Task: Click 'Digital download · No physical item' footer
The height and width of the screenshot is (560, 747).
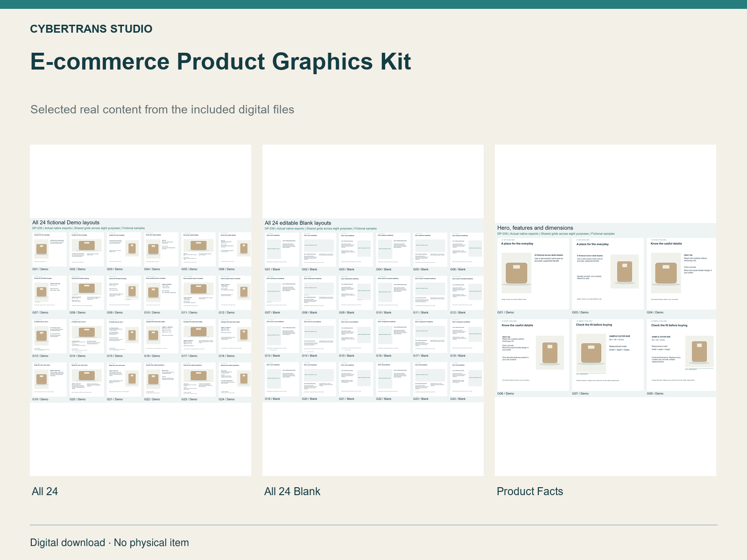Action: (110, 543)
